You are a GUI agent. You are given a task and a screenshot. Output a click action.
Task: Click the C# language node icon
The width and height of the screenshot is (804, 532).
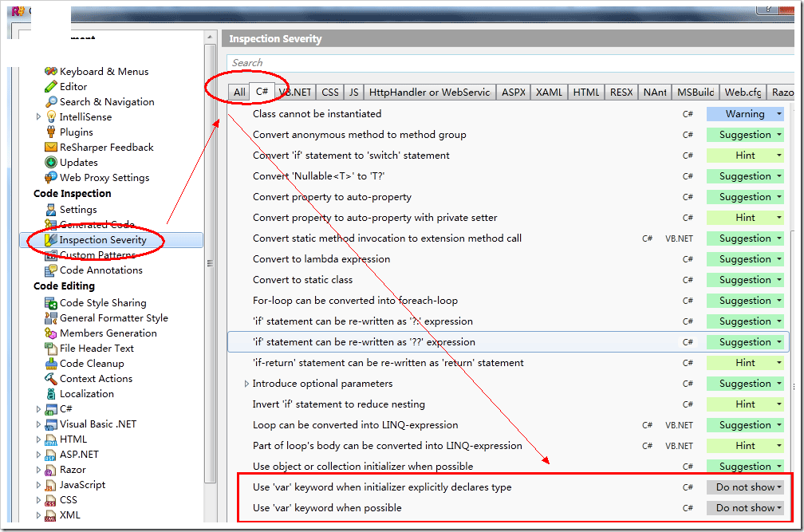(51, 409)
